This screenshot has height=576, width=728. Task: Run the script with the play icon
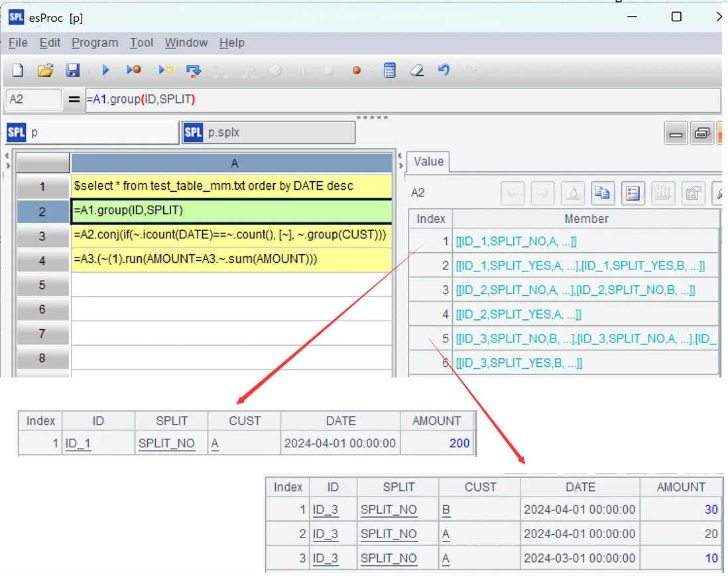tap(105, 70)
